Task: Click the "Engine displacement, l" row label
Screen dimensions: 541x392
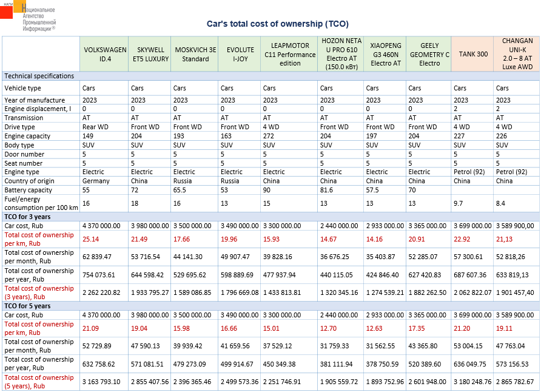Action: 38,109
